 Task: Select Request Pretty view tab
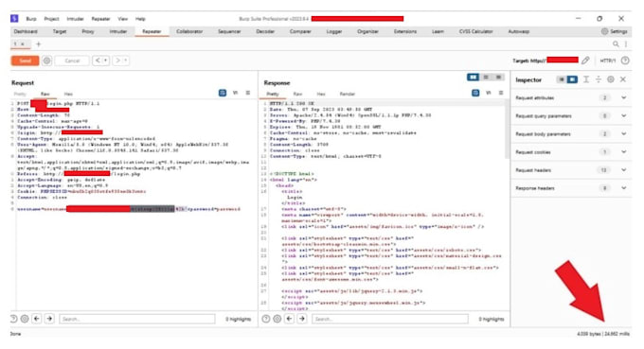20,94
